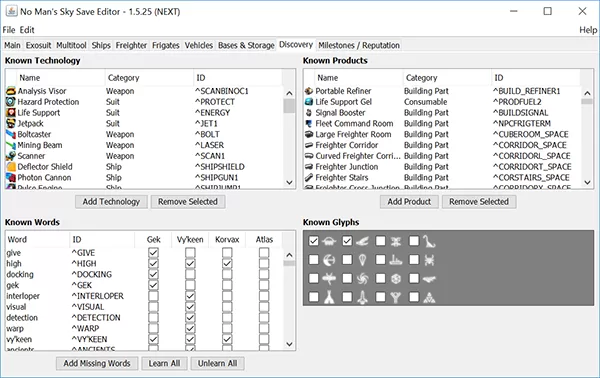Click the Fleet Command Room icon
This screenshot has width=600, height=378.
pos(309,124)
